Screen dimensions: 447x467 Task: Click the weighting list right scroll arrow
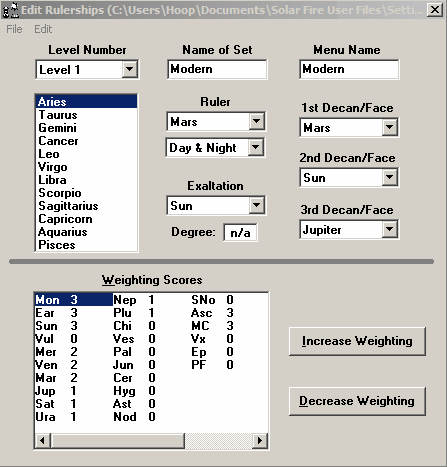(x=260, y=441)
